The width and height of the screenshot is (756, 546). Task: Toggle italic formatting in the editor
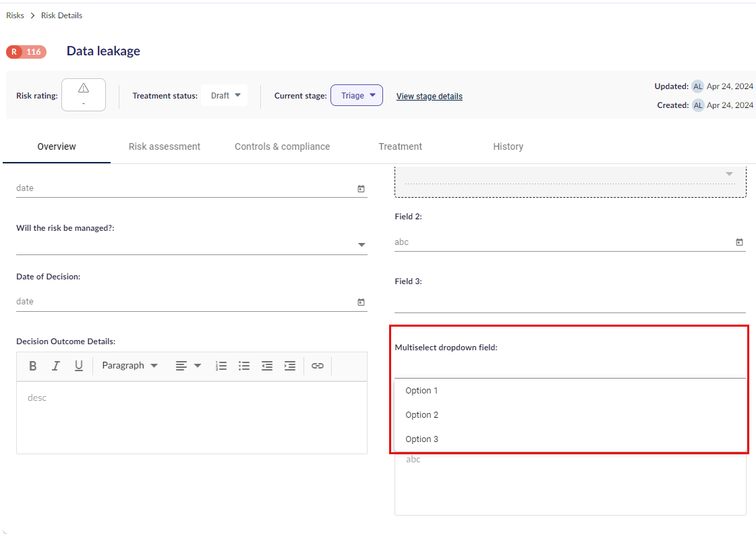click(56, 366)
